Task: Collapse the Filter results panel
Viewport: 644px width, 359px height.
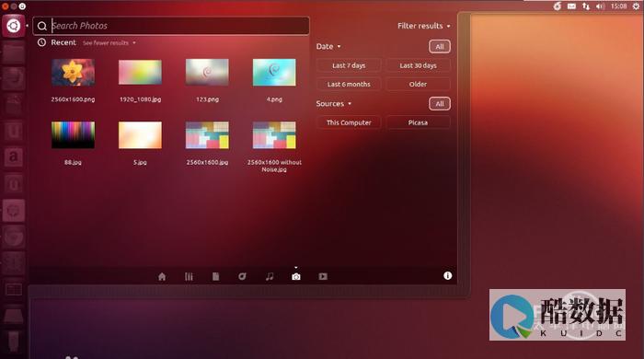Action: tap(423, 26)
